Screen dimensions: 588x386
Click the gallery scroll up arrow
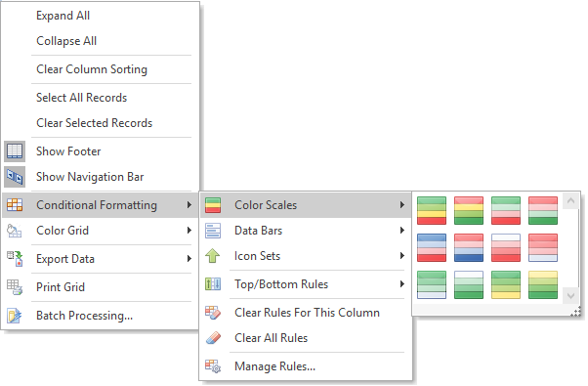570,201
